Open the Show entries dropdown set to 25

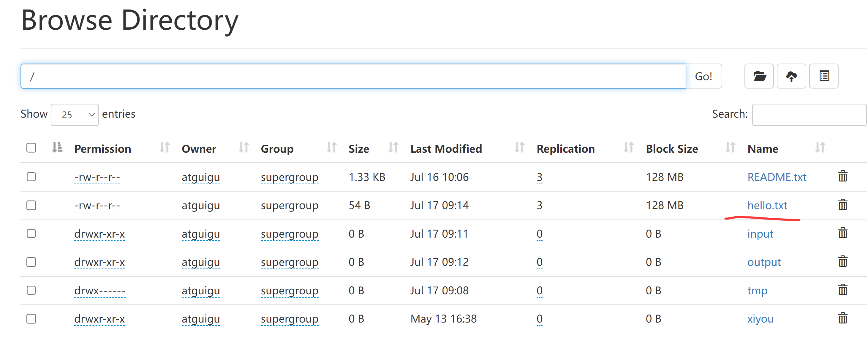pos(75,115)
